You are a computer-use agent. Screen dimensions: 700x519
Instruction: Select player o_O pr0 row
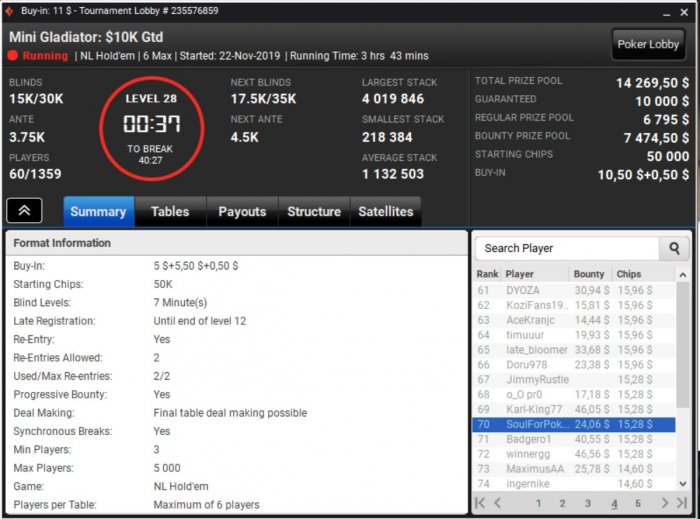tap(574, 394)
